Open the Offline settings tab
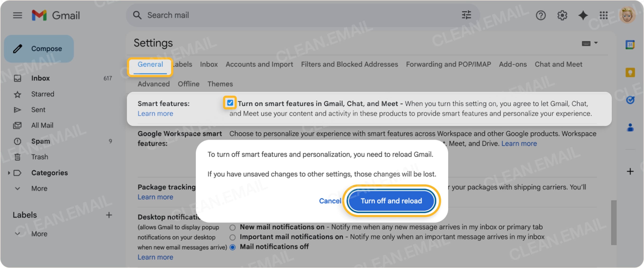The image size is (644, 268). tap(188, 84)
